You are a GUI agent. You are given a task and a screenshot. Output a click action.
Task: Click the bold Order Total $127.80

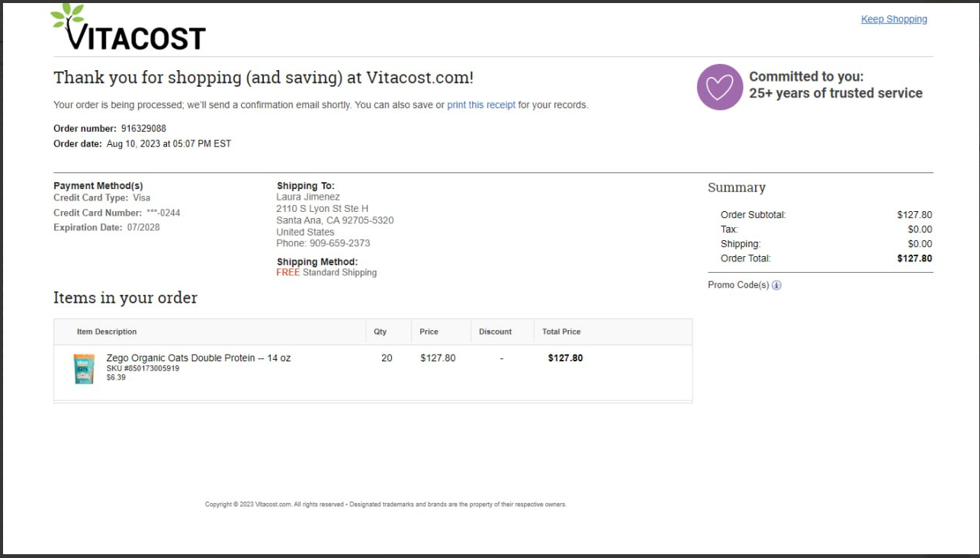pos(914,258)
